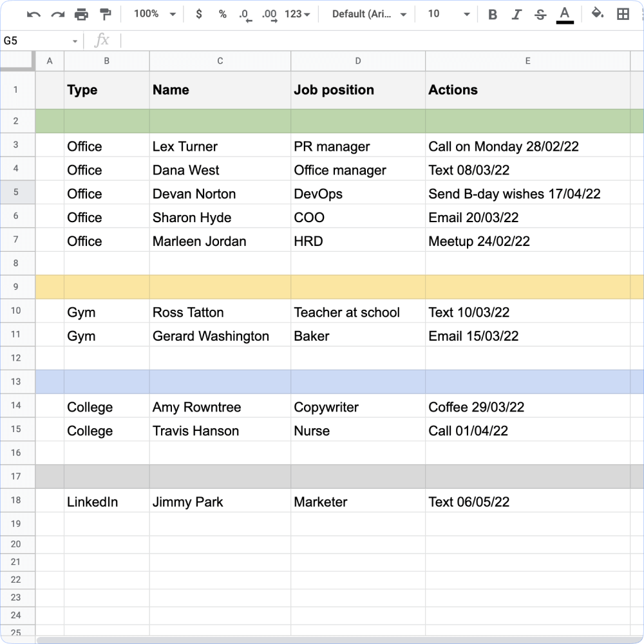
Task: Click the Actions header cell
Action: pos(528,90)
